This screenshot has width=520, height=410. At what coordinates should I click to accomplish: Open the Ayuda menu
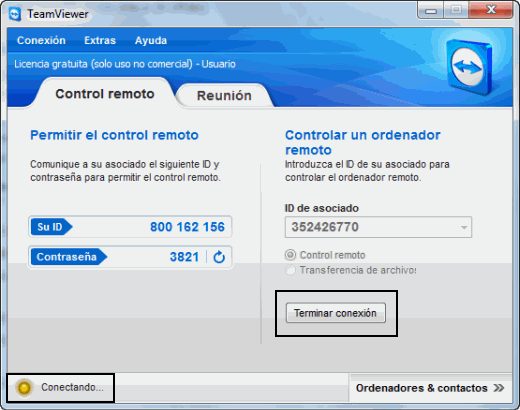151,41
